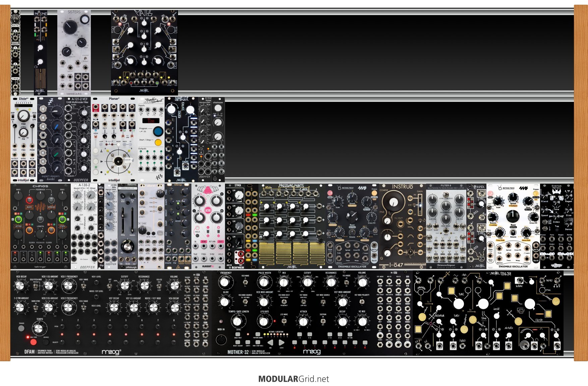
Task: Click the Mother-32 Set End button
Action: (350, 334)
